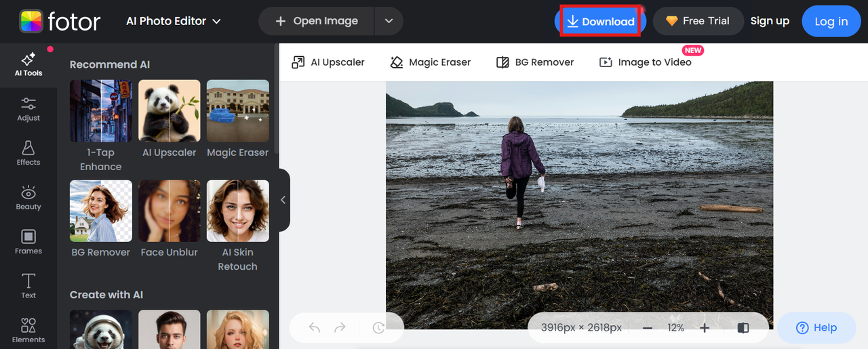868x349 pixels.
Task: Click the beach photo on the canvas
Action: (x=579, y=205)
